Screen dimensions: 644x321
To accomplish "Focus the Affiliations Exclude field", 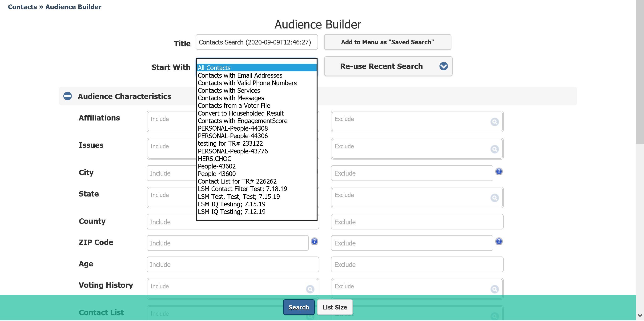I will pyautogui.click(x=417, y=121).
